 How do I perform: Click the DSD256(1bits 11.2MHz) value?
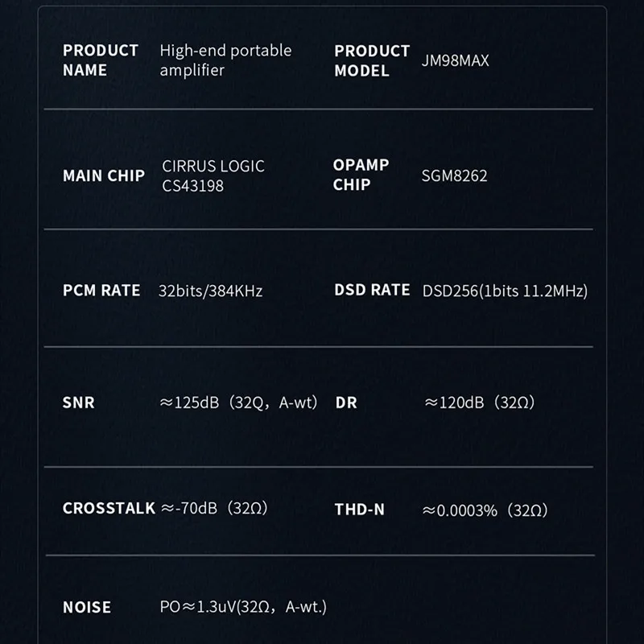coord(505,291)
